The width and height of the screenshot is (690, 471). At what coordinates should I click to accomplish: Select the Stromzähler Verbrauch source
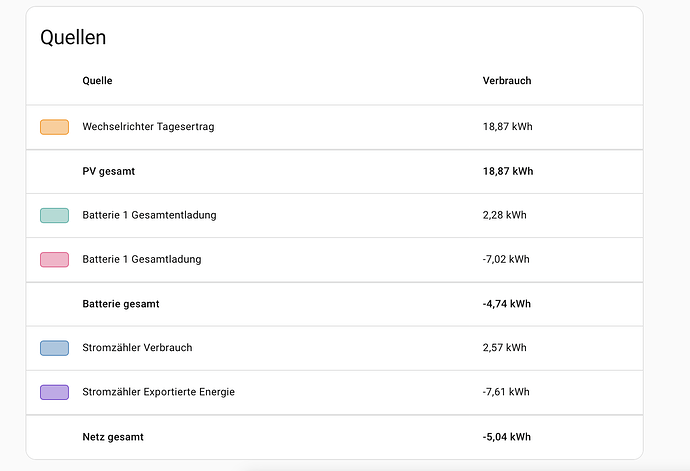(x=137, y=348)
